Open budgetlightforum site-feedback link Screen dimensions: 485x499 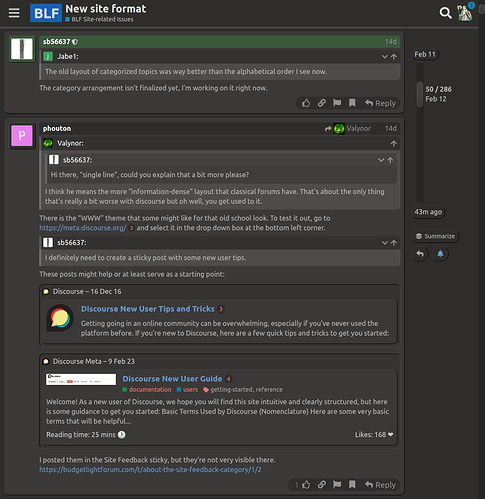[150, 469]
